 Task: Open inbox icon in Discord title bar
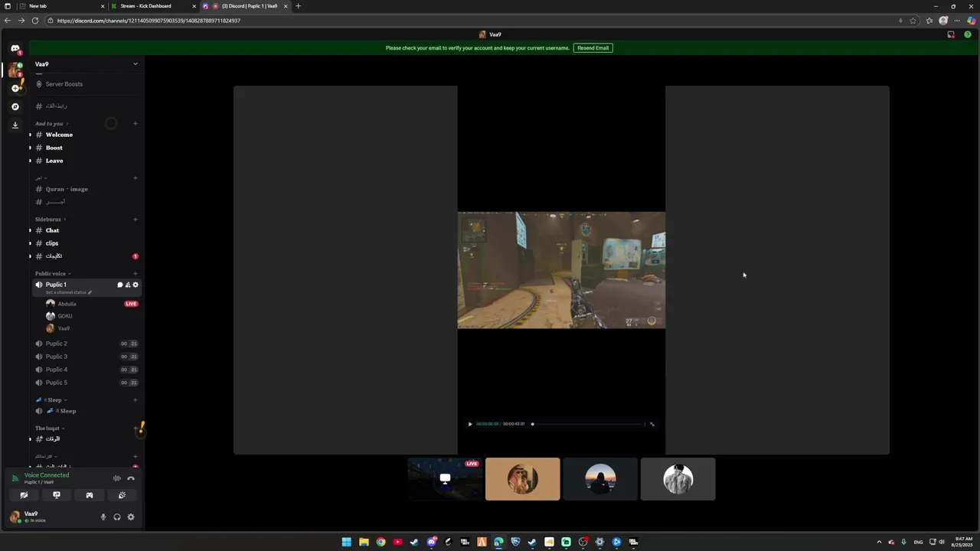[951, 34]
